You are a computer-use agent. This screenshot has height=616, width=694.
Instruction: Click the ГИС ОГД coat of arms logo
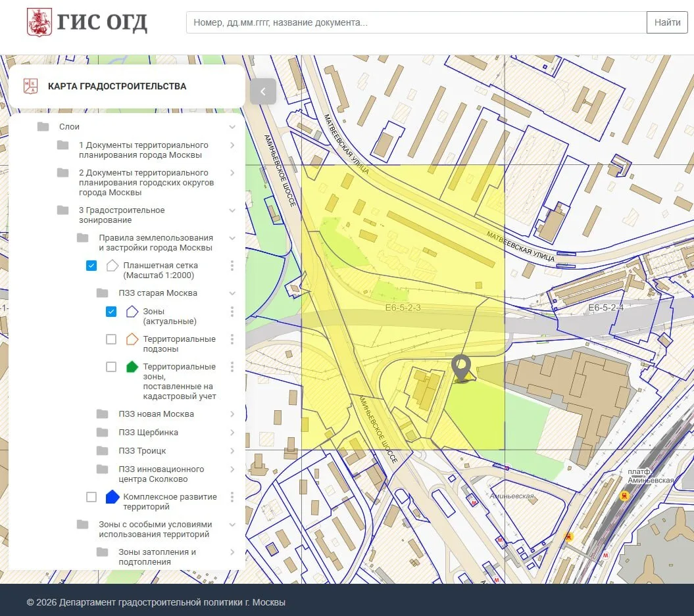click(39, 22)
